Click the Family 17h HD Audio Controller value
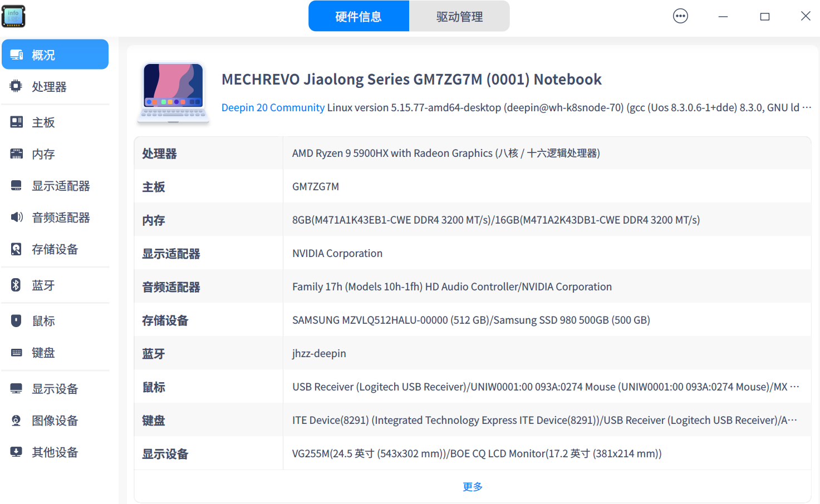This screenshot has height=504, width=820. pyautogui.click(x=452, y=286)
